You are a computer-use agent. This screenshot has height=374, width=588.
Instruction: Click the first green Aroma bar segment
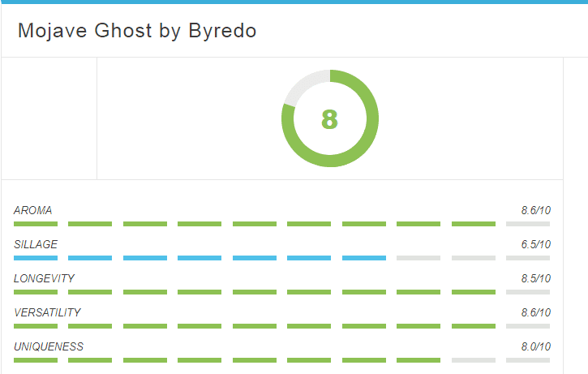(x=36, y=224)
